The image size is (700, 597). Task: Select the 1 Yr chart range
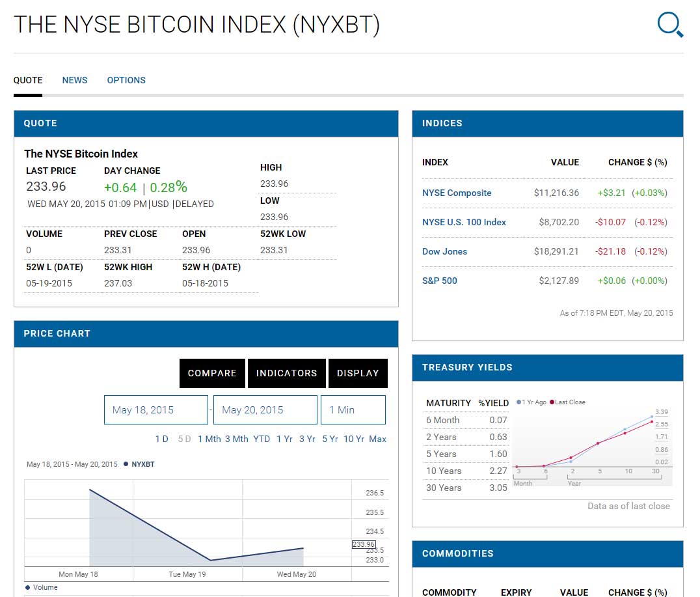[x=284, y=439]
